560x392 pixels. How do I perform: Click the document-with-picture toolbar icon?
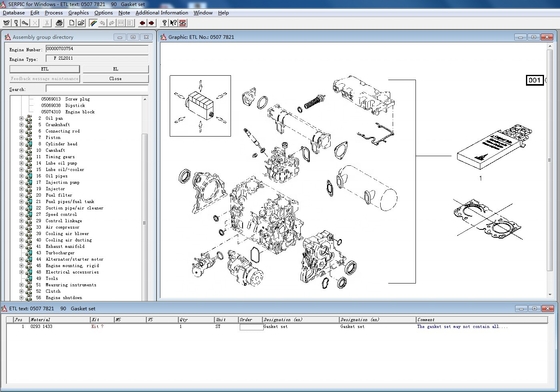81,23
